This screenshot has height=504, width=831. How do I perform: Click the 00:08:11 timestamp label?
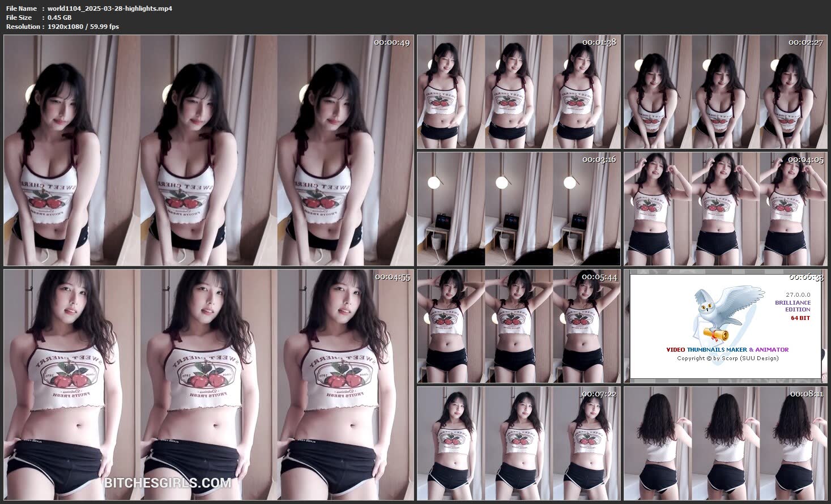pos(806,394)
